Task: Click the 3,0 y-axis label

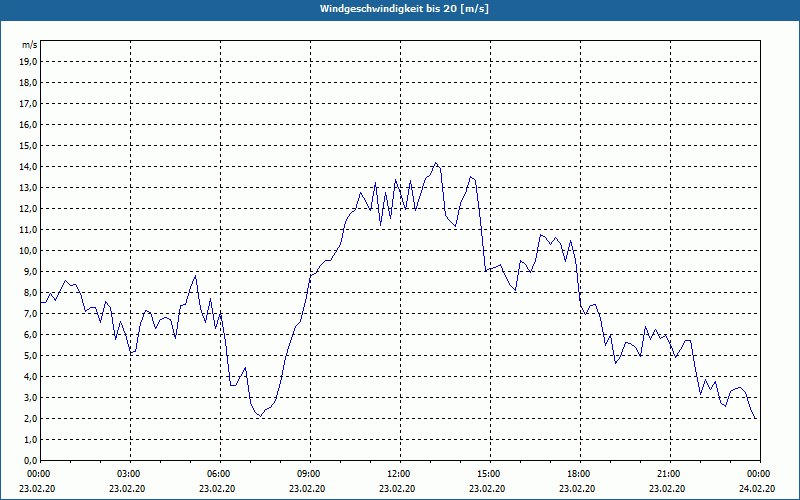Action: coord(31,397)
